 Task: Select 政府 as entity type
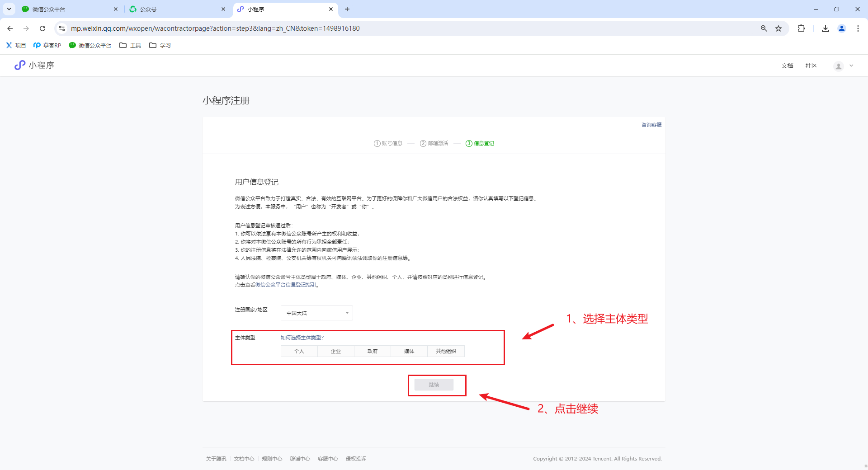pos(373,351)
